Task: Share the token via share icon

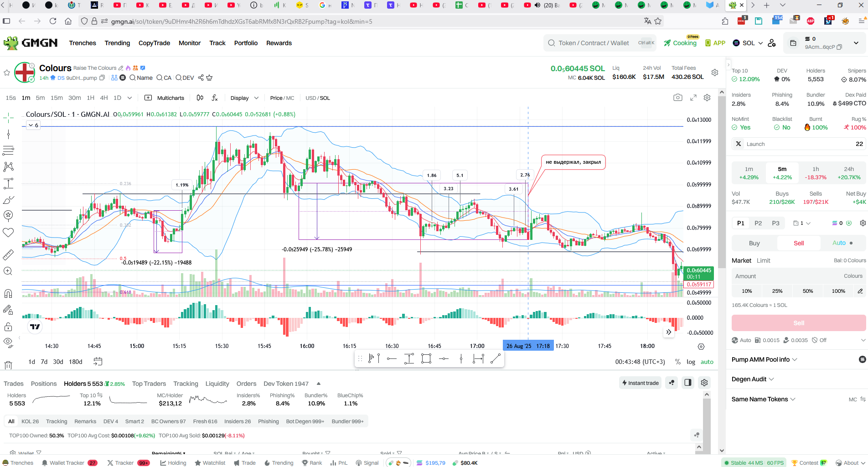Action: [x=201, y=78]
